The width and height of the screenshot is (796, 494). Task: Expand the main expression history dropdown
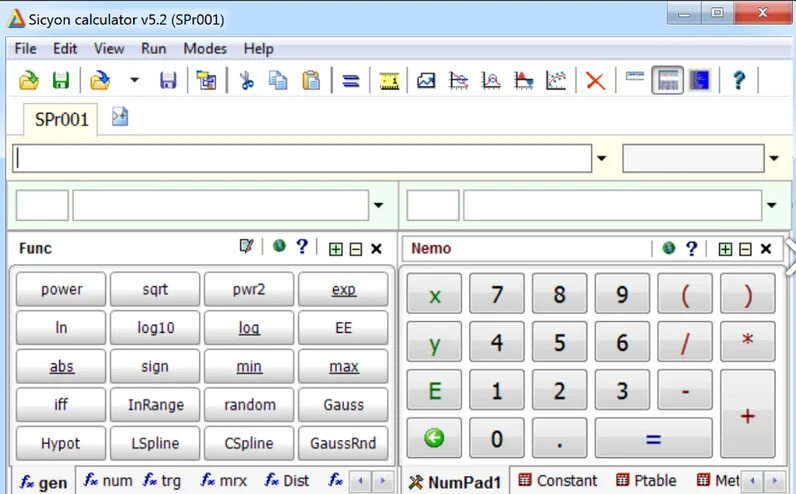(602, 158)
